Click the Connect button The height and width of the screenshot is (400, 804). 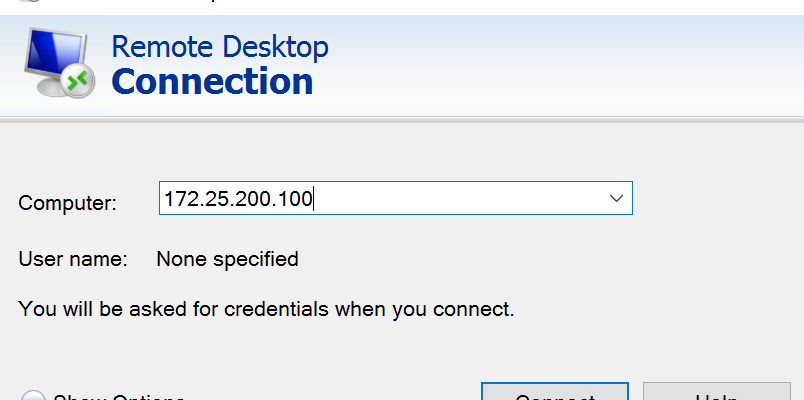[555, 392]
